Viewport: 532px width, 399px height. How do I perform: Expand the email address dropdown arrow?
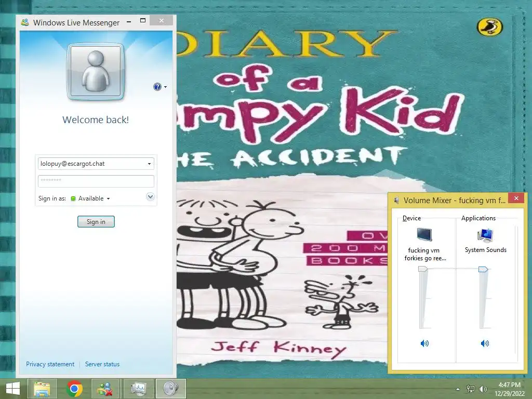pyautogui.click(x=149, y=164)
